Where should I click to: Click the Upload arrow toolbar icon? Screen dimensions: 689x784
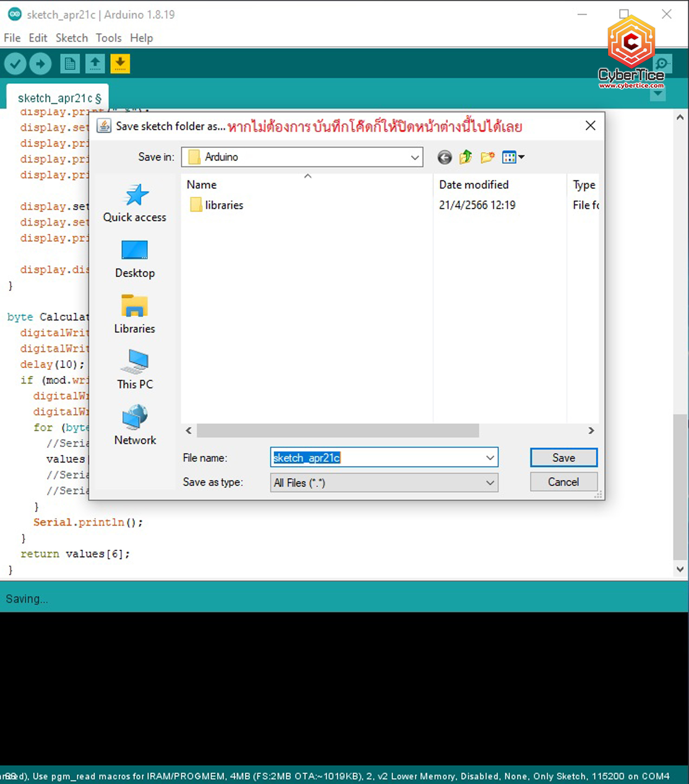point(40,64)
